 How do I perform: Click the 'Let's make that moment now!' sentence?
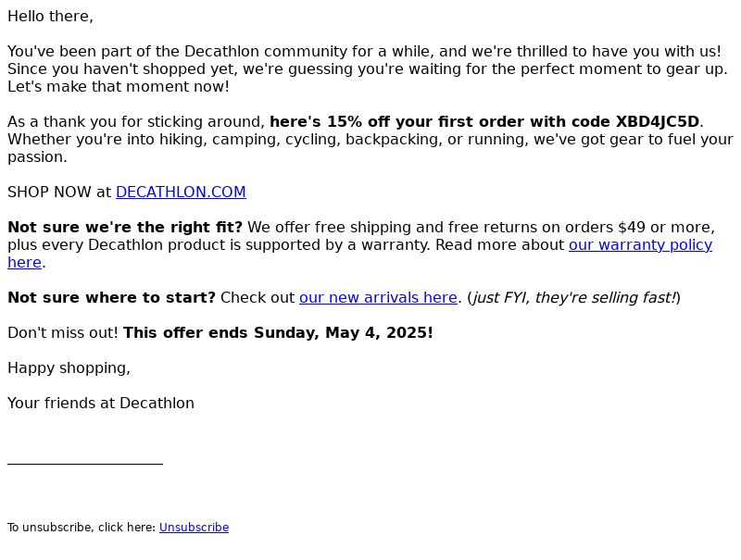(119, 87)
